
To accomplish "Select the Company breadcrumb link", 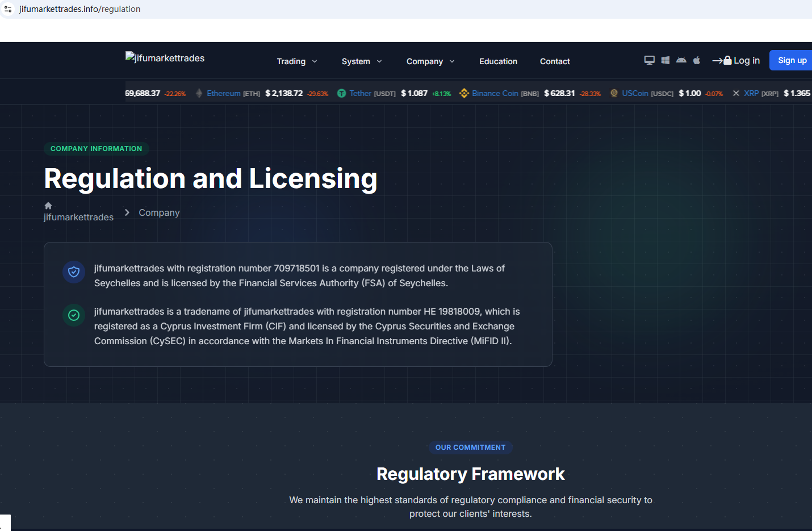I will pyautogui.click(x=159, y=212).
